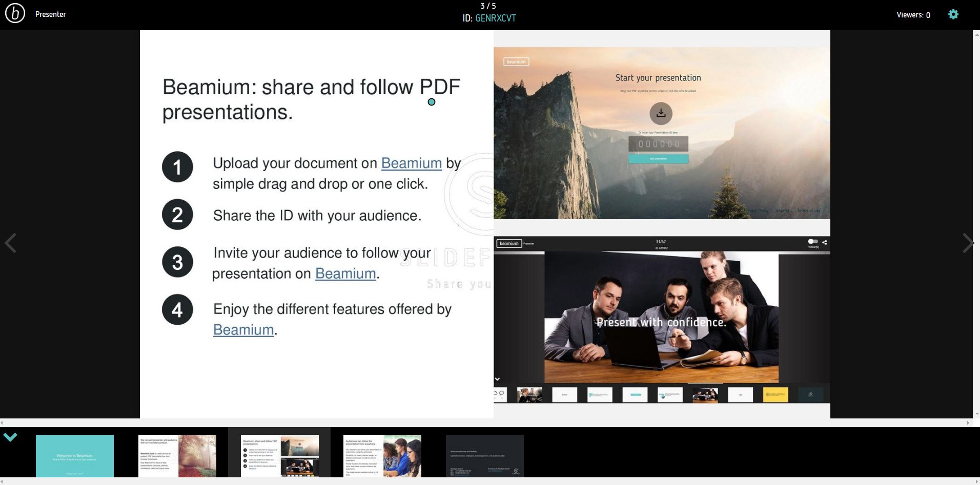Select the Welcome to Beamium thumbnail
This screenshot has width=980, height=485.
pos(75,456)
